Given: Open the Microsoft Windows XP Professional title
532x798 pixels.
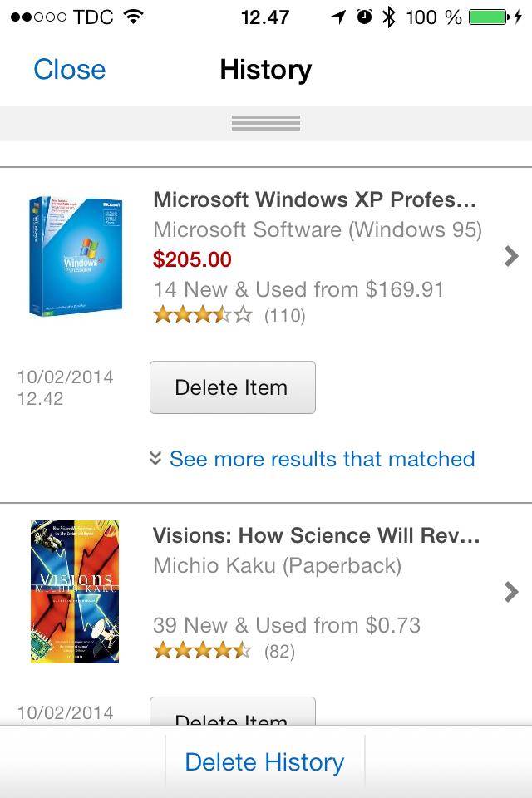Looking at the screenshot, I should [315, 199].
